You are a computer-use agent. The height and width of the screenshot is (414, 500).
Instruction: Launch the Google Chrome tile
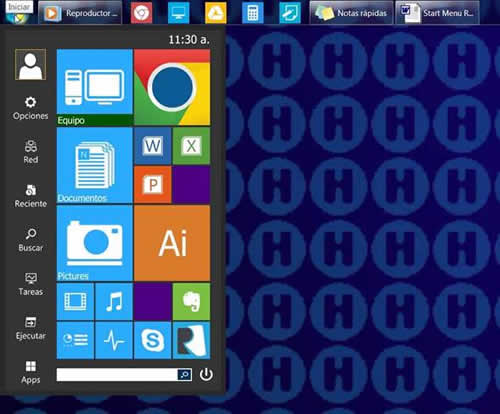[172, 87]
